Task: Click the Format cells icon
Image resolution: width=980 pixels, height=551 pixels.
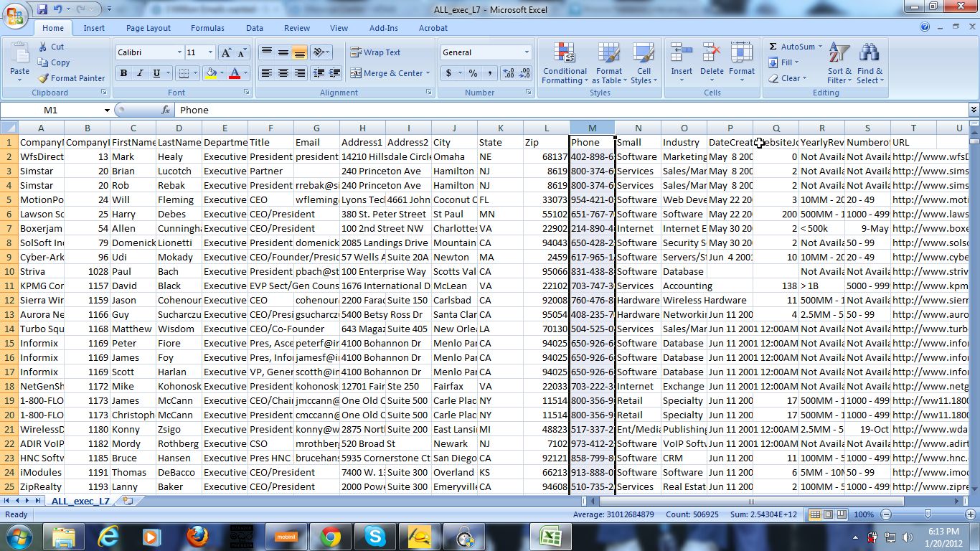Action: (742, 54)
